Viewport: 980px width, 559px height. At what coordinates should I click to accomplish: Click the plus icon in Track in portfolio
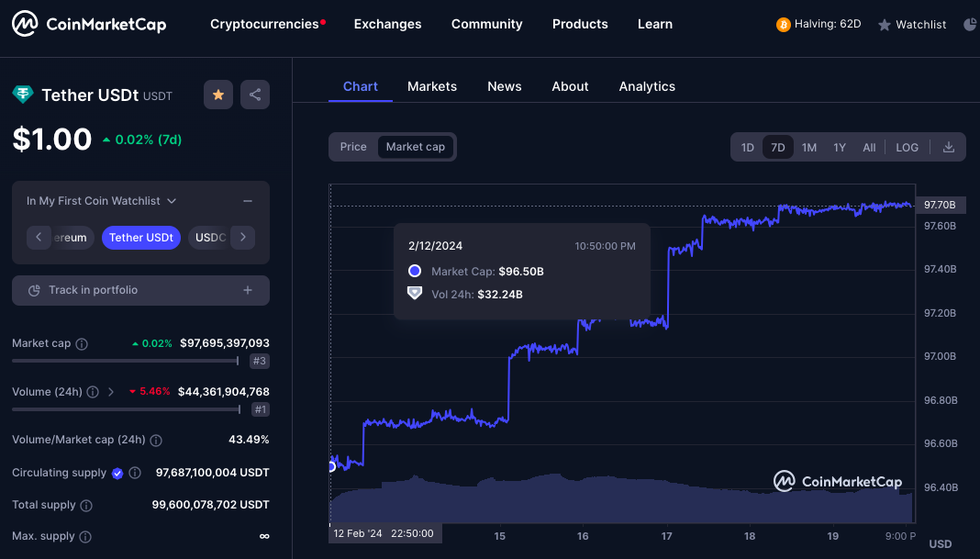(x=248, y=290)
